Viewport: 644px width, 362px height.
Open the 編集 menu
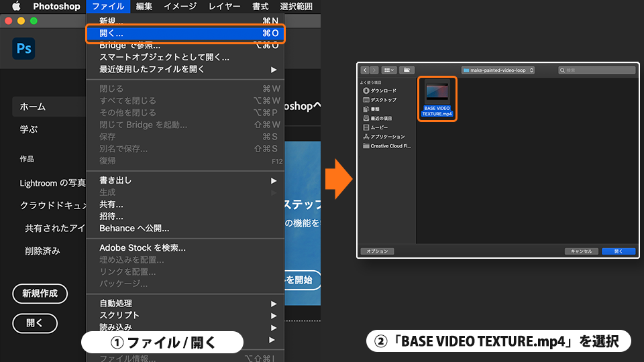tap(144, 6)
